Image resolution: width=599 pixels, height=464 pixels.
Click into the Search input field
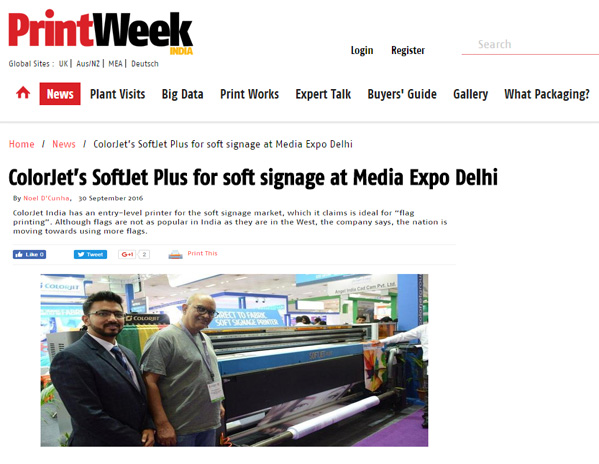tap(530, 45)
